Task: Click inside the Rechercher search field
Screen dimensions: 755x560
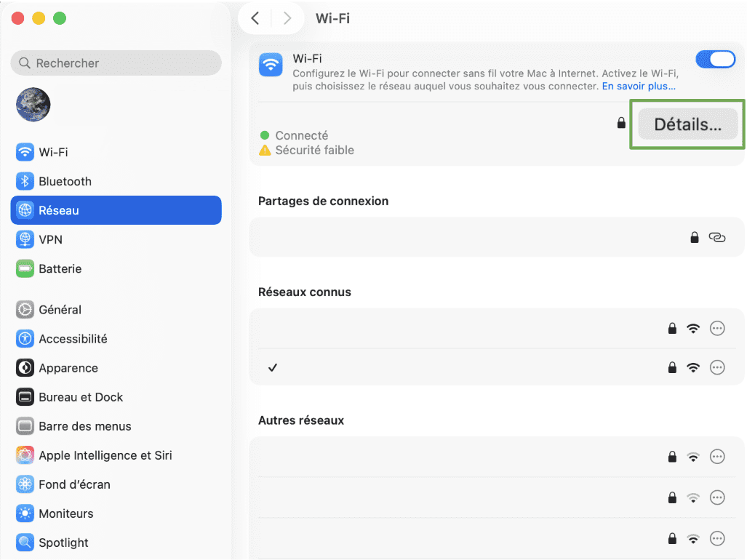Action: (116, 63)
